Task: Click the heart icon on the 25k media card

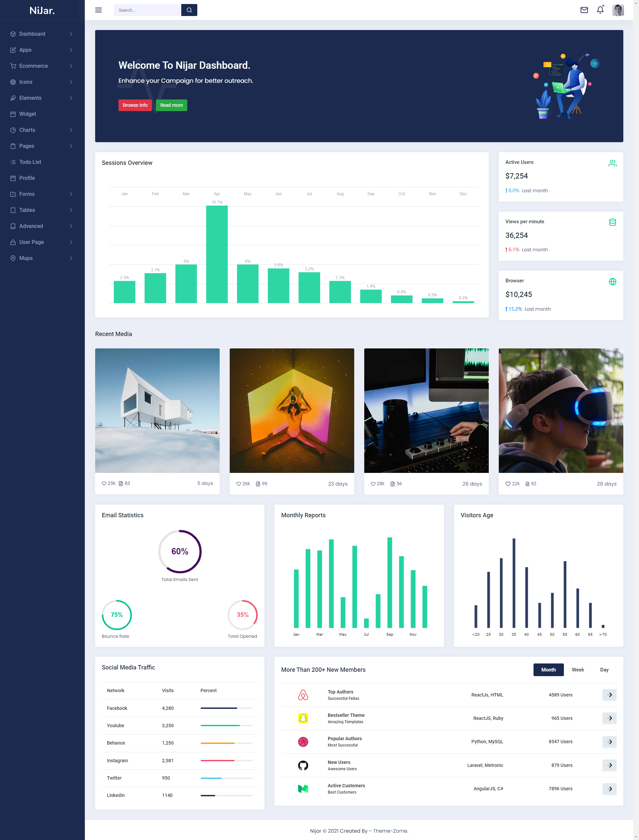Action: [x=104, y=483]
